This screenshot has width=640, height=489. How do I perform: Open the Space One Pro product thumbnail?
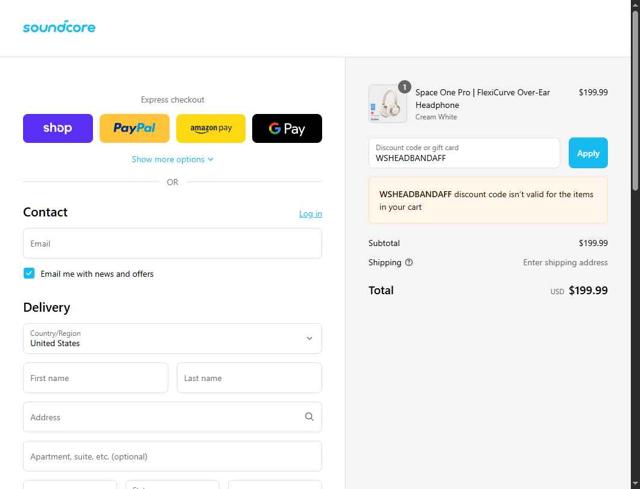coord(387,104)
